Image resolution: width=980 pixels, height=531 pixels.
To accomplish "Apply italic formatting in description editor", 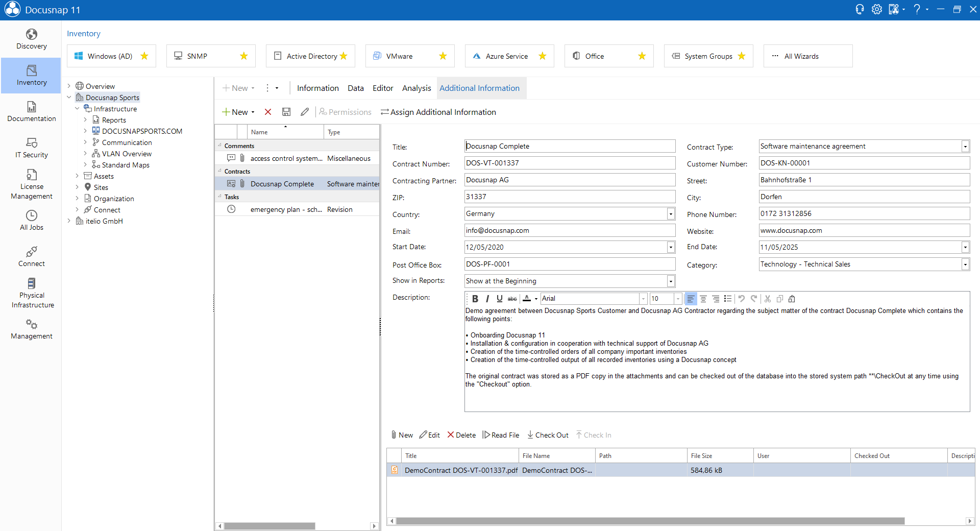I will click(487, 299).
